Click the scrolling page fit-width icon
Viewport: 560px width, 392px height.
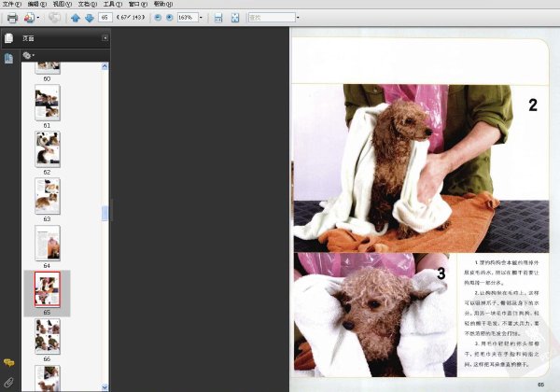point(218,18)
